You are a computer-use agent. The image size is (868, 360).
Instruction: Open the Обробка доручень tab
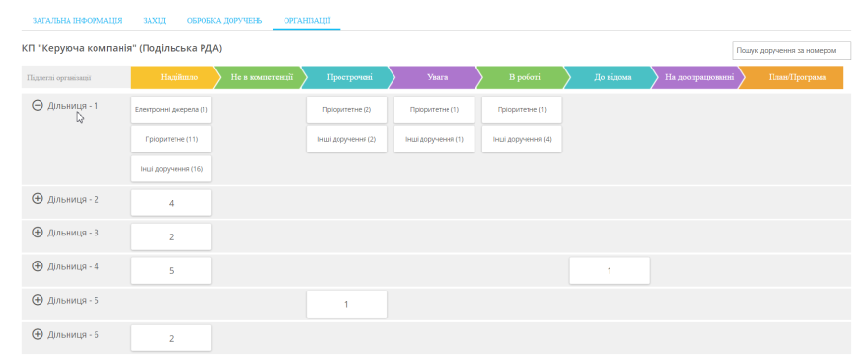click(x=224, y=21)
